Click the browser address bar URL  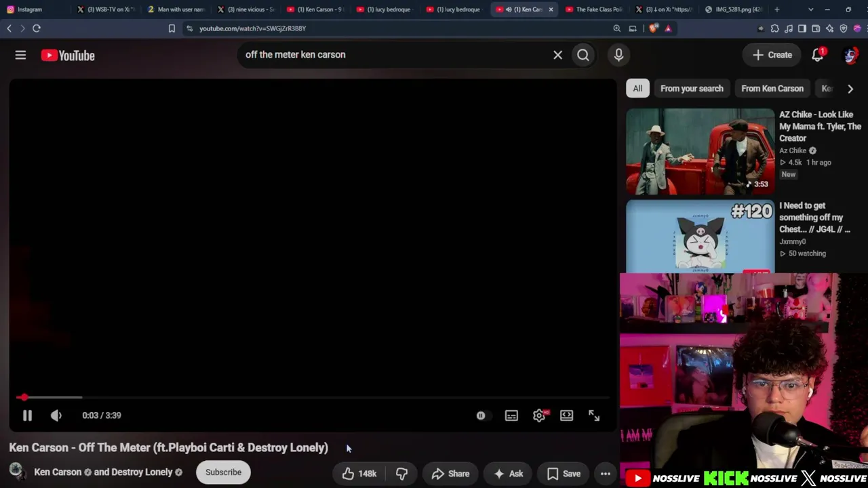click(x=252, y=28)
